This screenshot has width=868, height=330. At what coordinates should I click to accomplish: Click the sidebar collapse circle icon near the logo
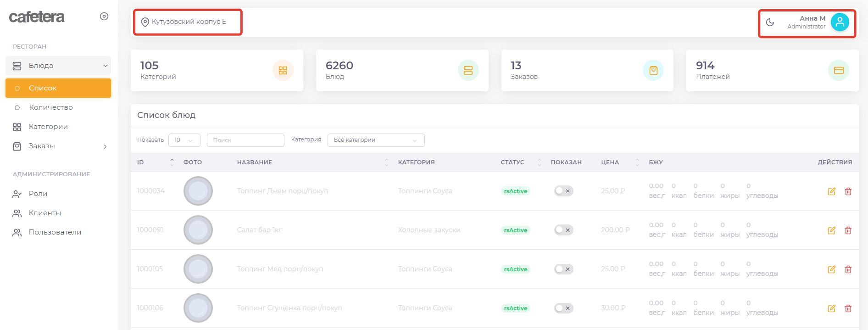pos(104,17)
